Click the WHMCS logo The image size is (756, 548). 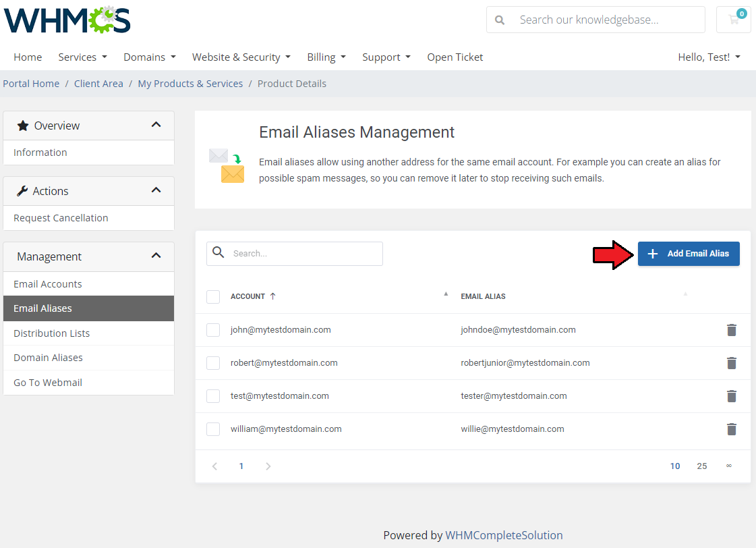(x=67, y=20)
